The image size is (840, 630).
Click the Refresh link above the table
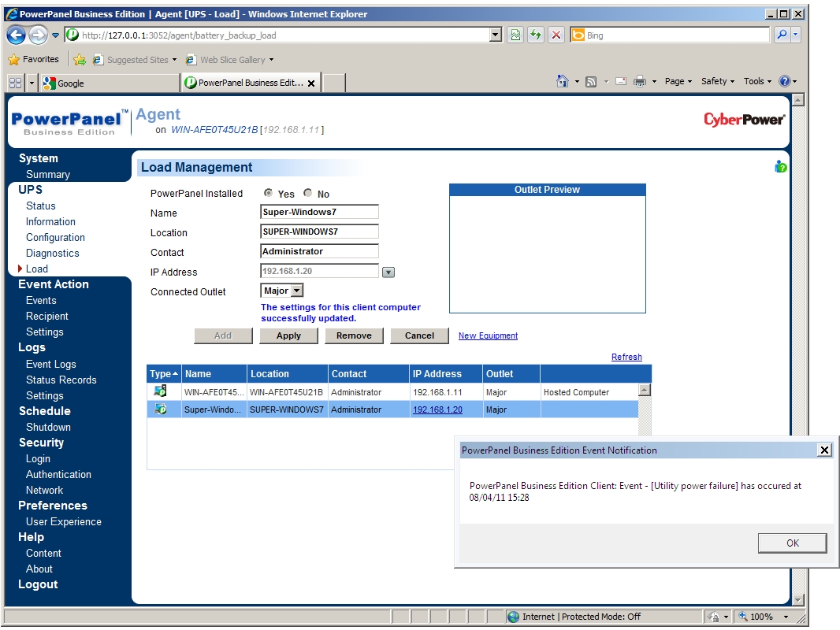[x=626, y=357]
